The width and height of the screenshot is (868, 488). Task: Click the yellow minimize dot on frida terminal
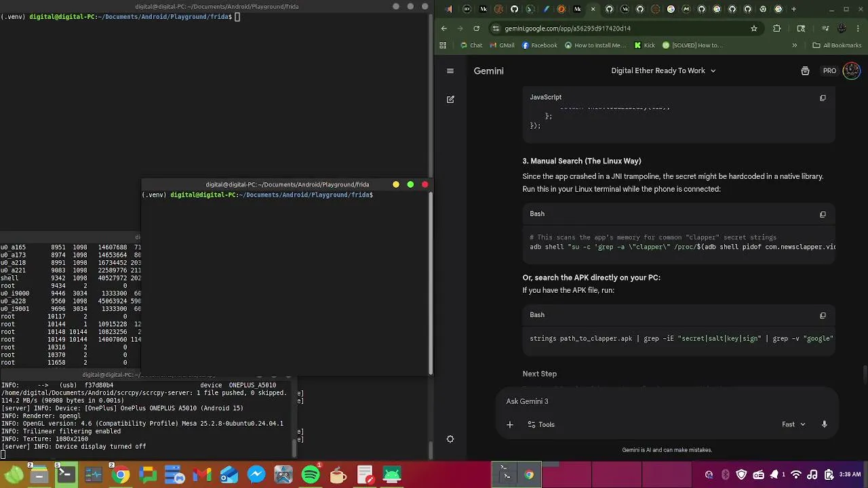pyautogui.click(x=396, y=184)
